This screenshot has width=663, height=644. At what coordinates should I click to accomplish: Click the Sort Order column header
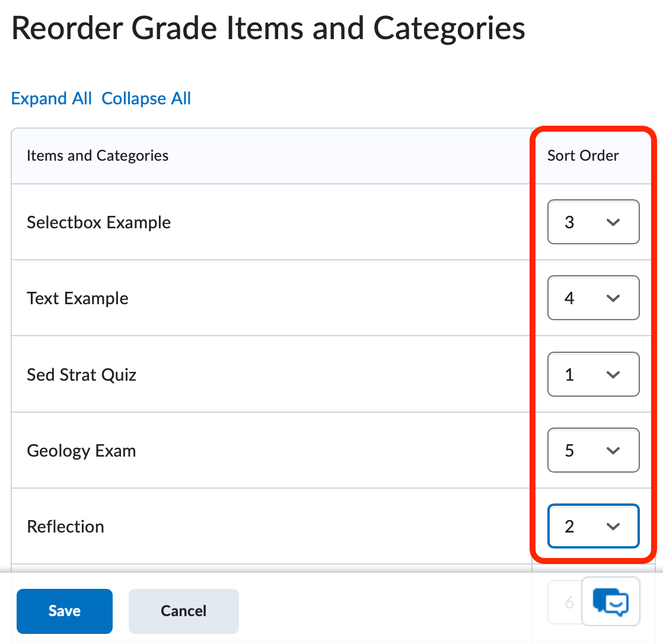583,155
